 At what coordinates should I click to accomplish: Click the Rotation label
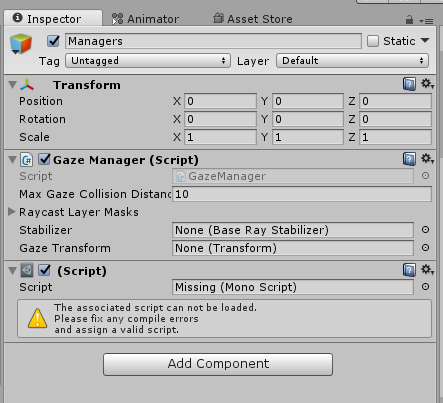coord(42,119)
